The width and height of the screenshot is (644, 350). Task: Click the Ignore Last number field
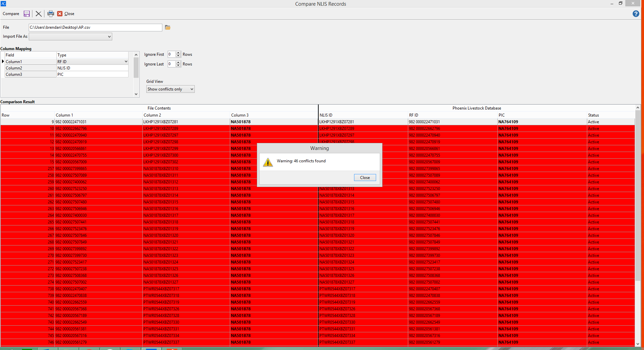click(x=172, y=64)
